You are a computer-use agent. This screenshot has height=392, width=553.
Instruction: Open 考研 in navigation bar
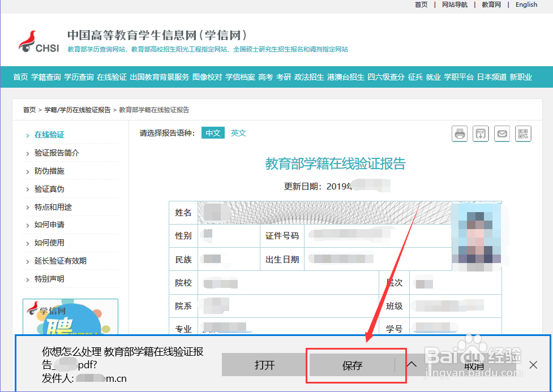[284, 77]
